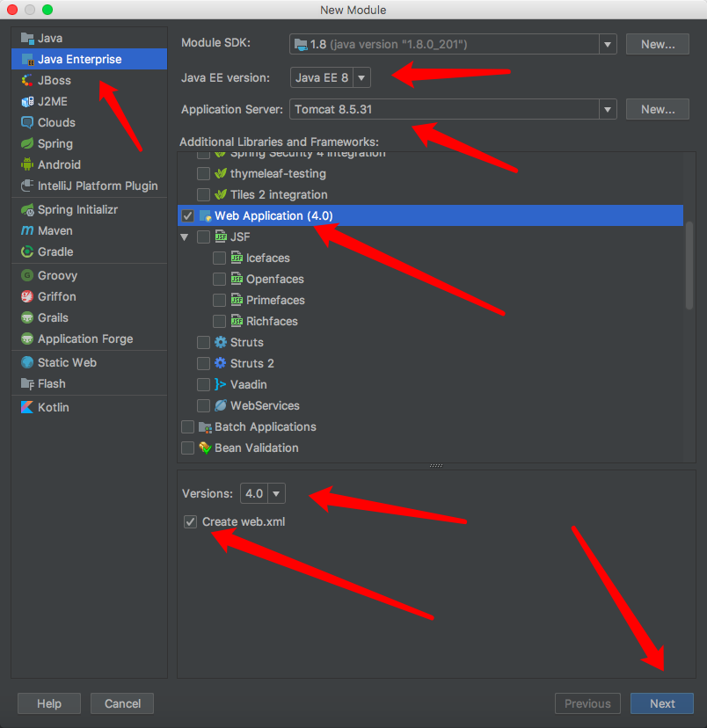Open the Module SDK dropdown
Viewport: 707px width, 728px height.
pos(608,45)
